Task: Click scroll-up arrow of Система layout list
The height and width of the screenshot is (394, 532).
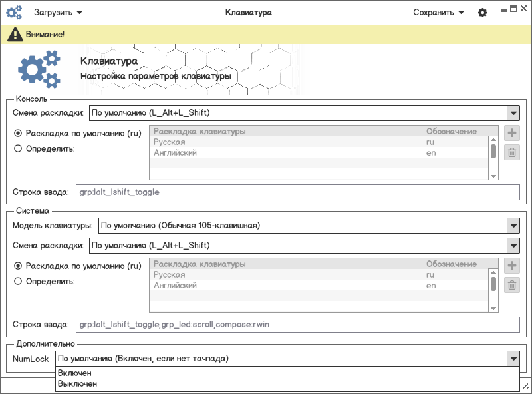Action: [493, 272]
